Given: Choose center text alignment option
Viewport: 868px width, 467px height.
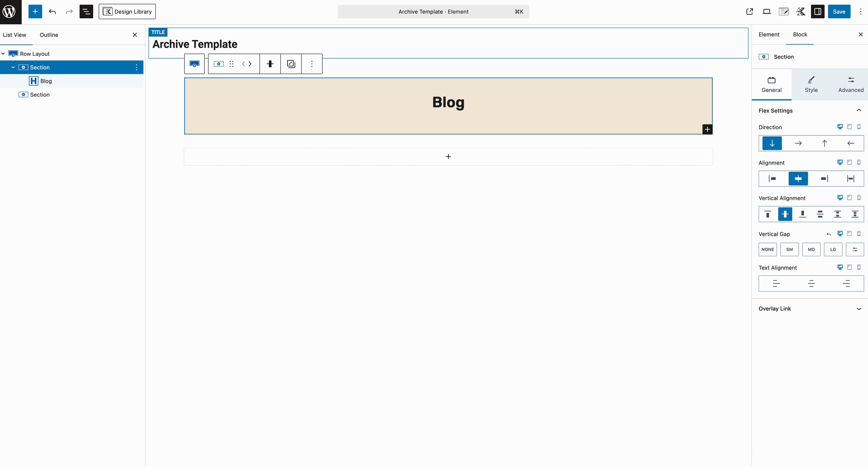Looking at the screenshot, I should click(x=811, y=284).
